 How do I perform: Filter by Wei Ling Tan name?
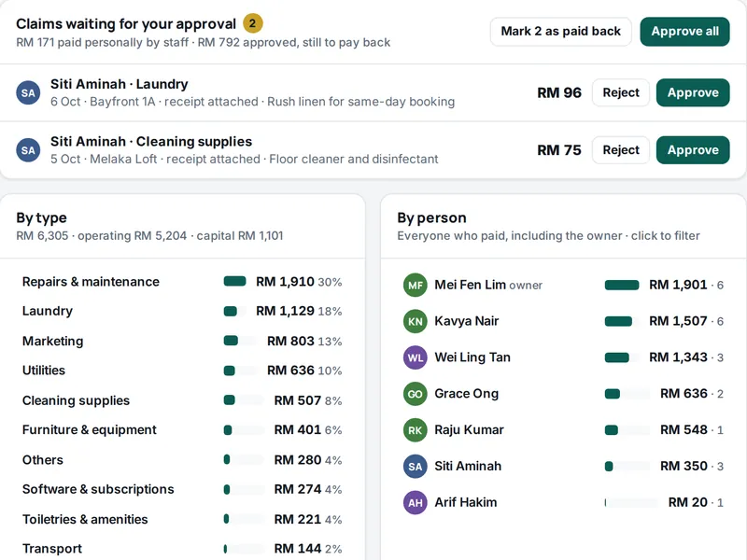pyautogui.click(x=472, y=357)
